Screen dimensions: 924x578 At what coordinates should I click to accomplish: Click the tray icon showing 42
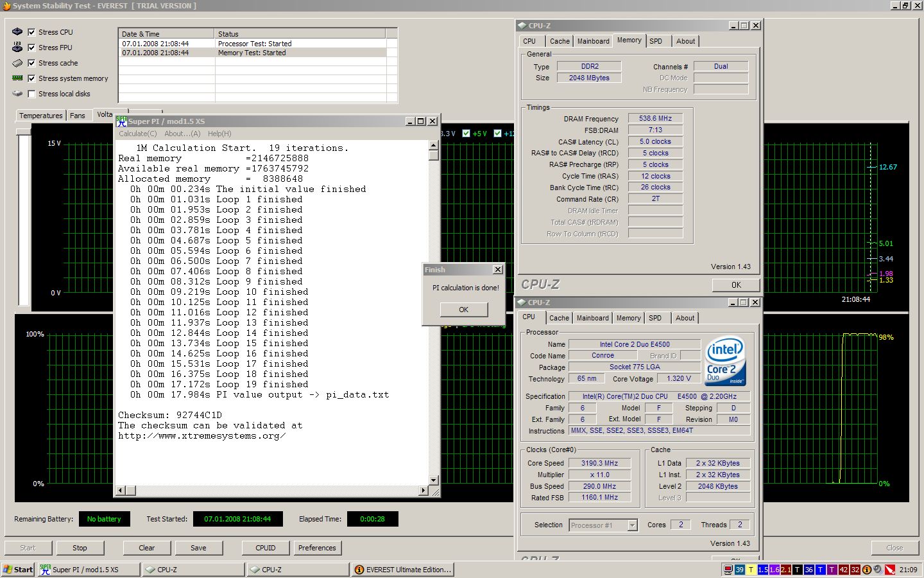pos(844,570)
